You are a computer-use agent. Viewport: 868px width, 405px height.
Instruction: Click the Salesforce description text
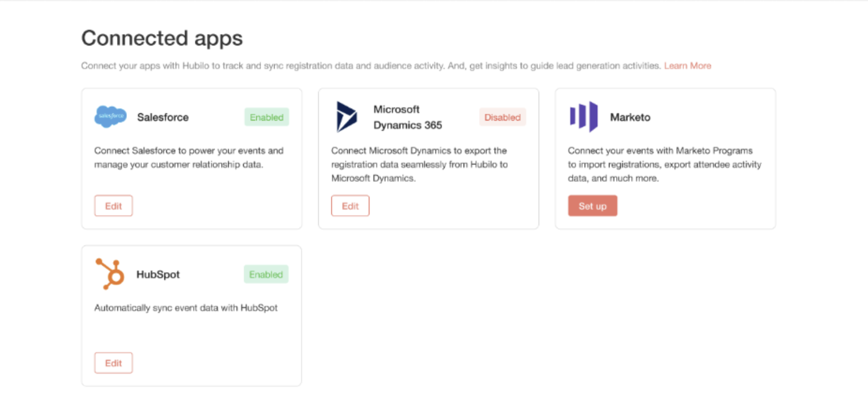click(189, 157)
